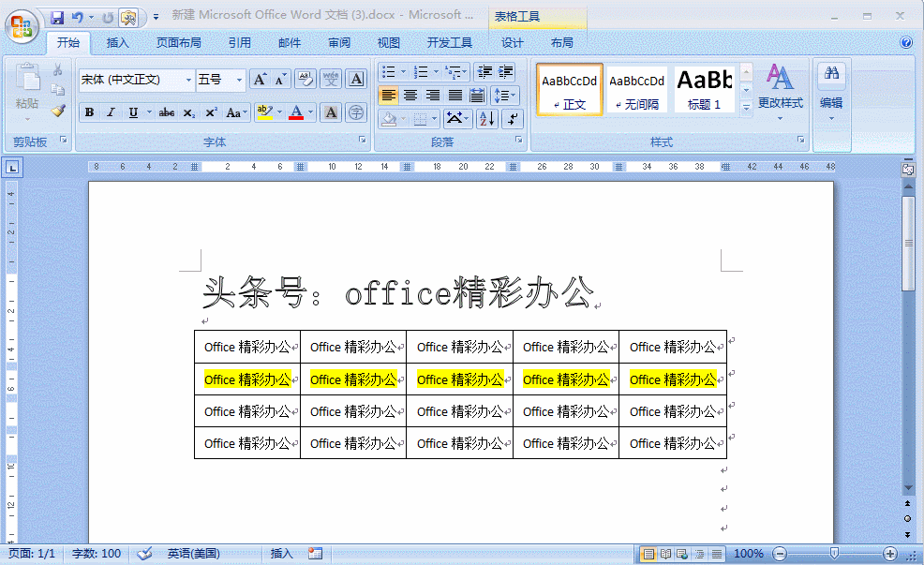
Task: Save the document with the floppy icon
Action: tap(57, 18)
